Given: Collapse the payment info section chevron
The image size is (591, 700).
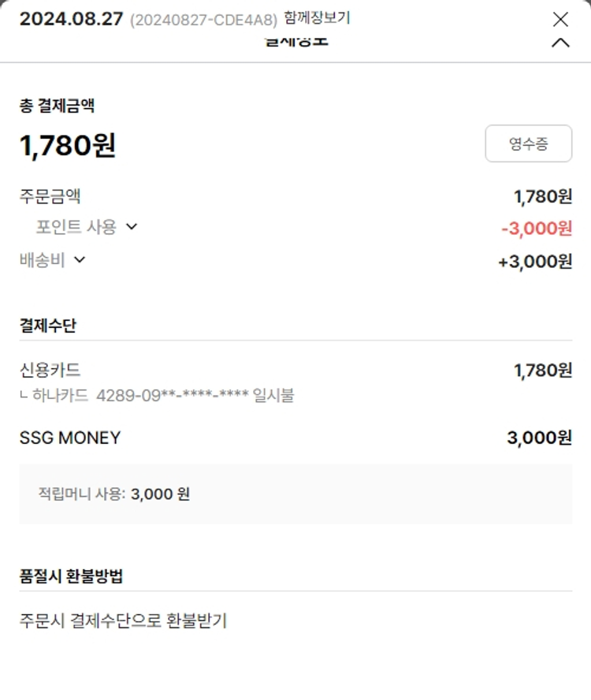Looking at the screenshot, I should [x=560, y=43].
